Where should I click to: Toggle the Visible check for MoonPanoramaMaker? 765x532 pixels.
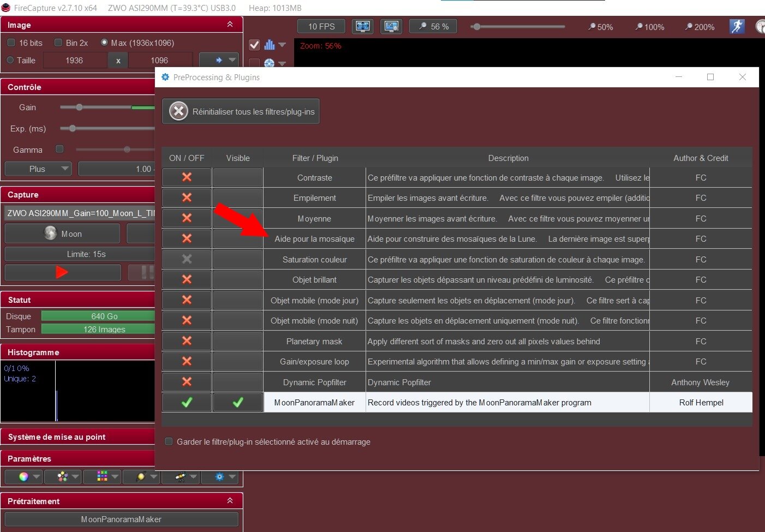point(238,402)
